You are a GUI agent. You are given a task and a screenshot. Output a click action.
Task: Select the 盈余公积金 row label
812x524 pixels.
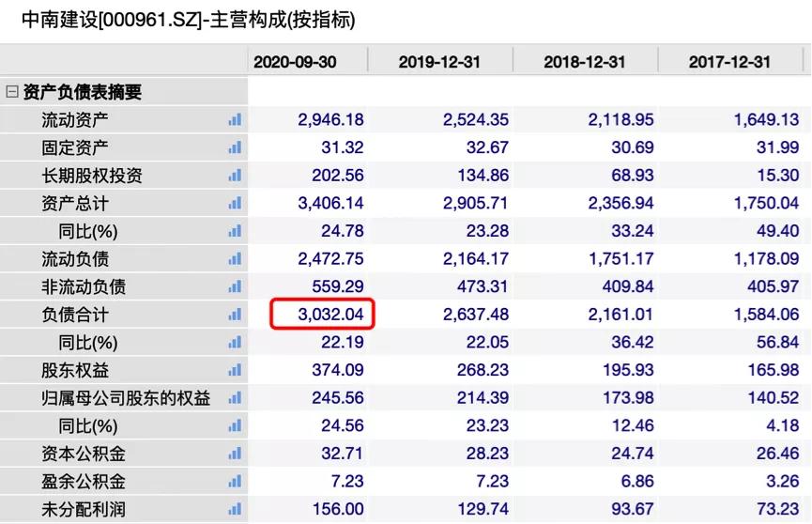84,482
